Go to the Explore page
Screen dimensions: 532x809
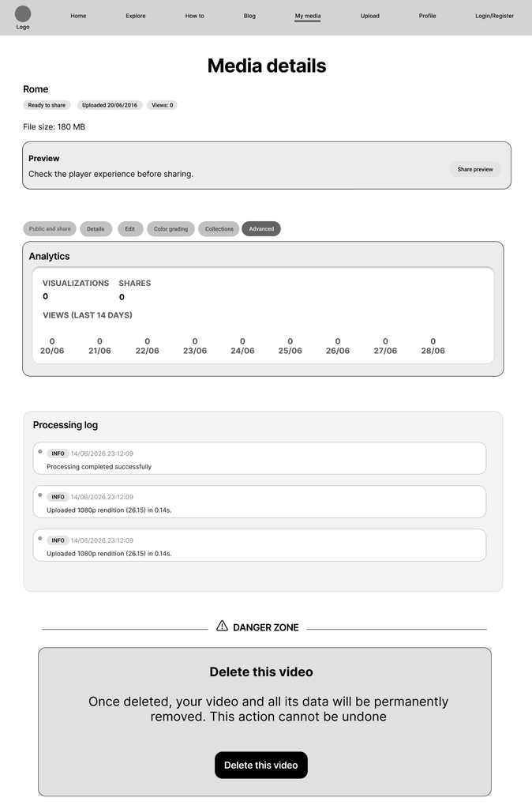(136, 16)
